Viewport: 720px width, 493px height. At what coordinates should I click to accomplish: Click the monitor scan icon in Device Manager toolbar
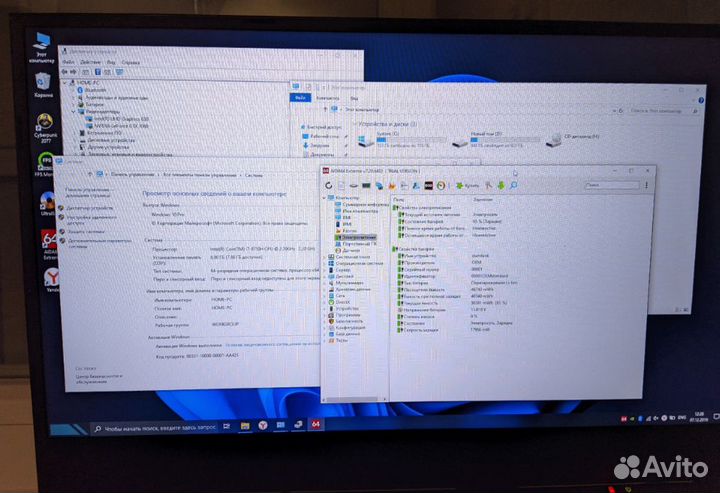(119, 72)
